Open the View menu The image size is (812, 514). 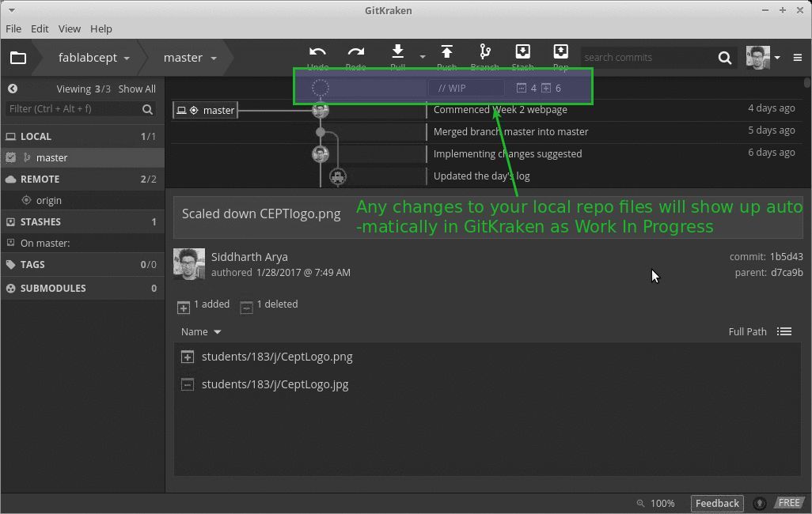(70, 29)
